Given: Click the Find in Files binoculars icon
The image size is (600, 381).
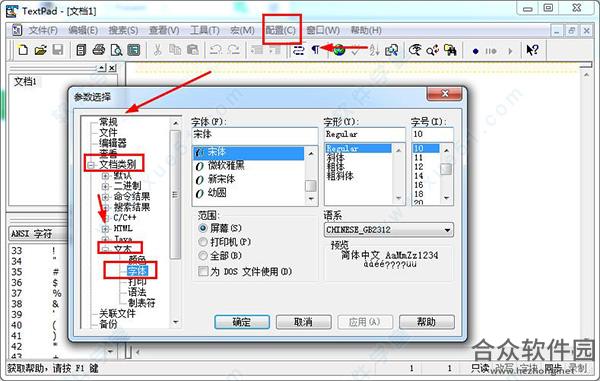Looking at the screenshot, I should [x=450, y=50].
